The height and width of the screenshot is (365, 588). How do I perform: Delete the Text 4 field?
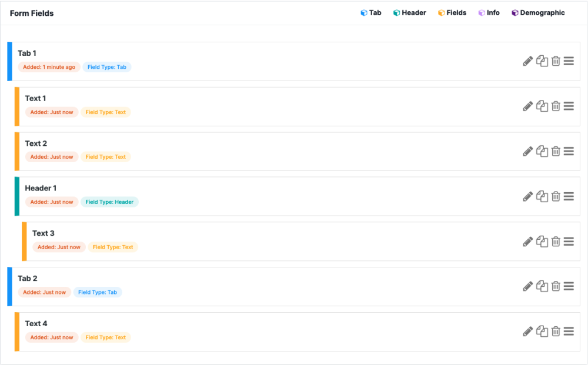click(x=556, y=331)
